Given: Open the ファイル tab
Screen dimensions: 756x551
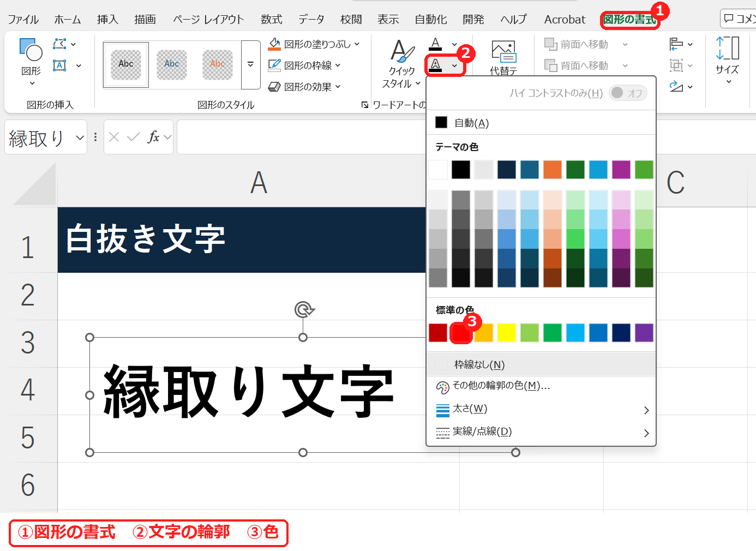Looking at the screenshot, I should pos(23,19).
